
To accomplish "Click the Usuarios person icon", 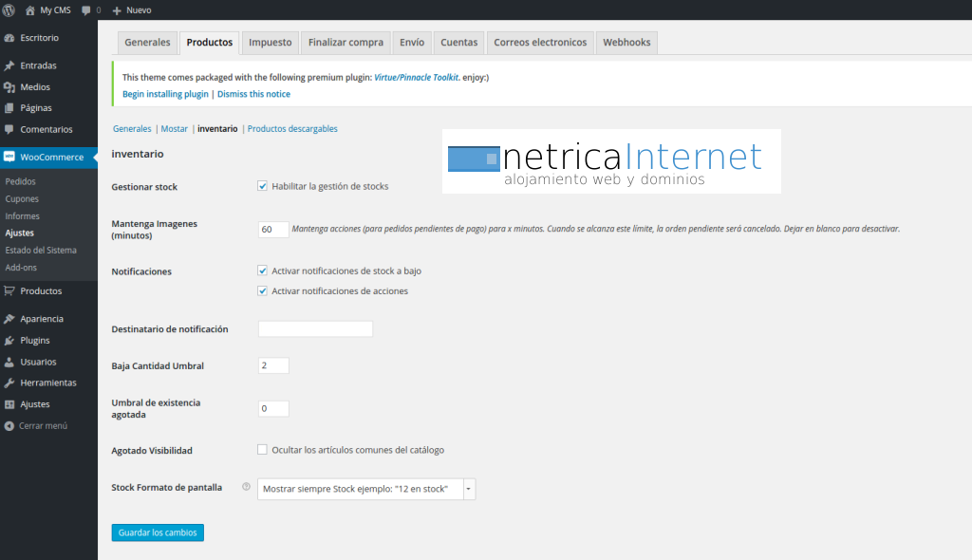I will pos(9,362).
